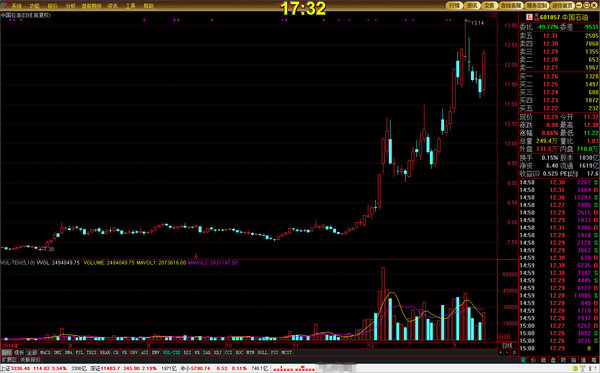600x373 pixels.
Task: Select the KDJ indicator tab
Action: 217,352
